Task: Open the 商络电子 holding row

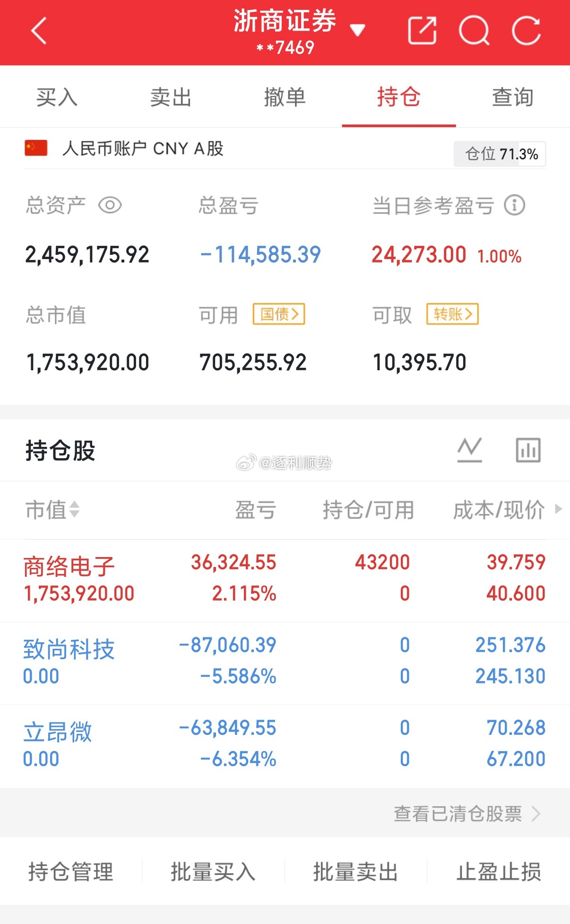Action: click(285, 581)
